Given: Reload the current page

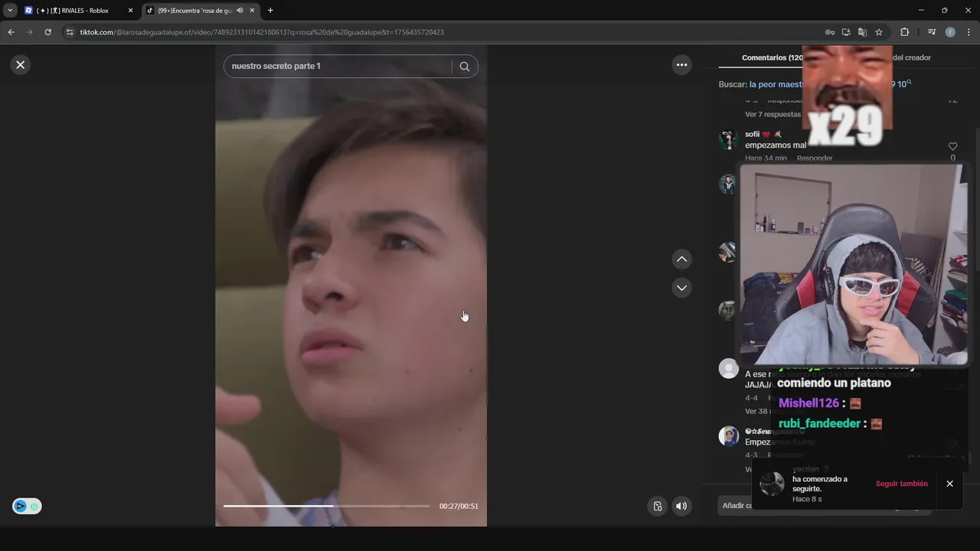Looking at the screenshot, I should click(47, 32).
